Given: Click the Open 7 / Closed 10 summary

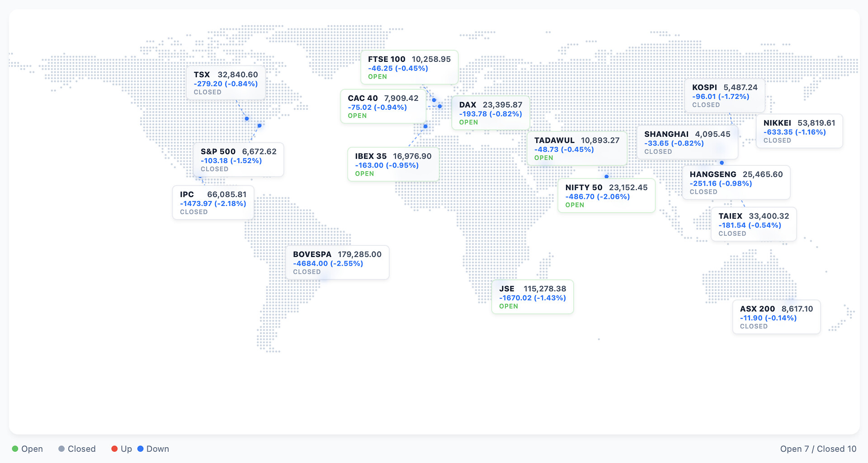Looking at the screenshot, I should click(818, 449).
